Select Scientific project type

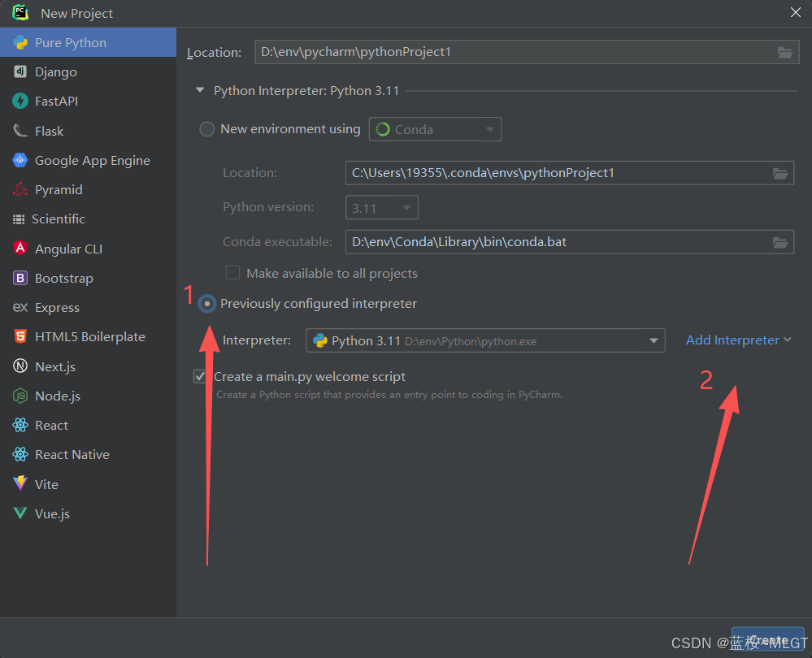pyautogui.click(x=88, y=219)
